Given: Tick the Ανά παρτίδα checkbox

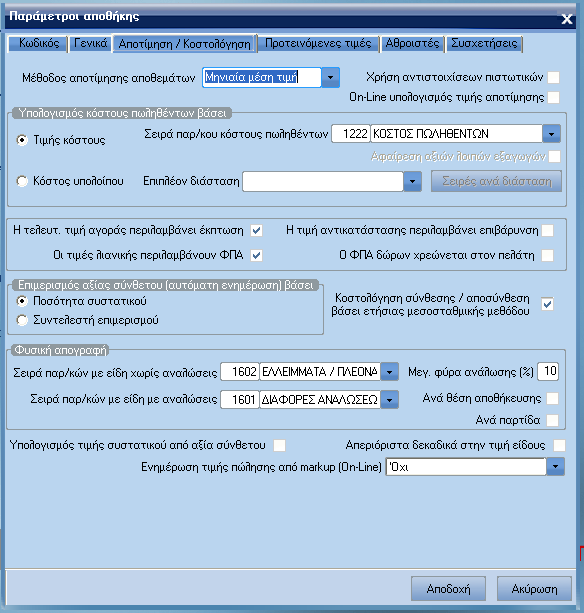Looking at the screenshot, I should 552,420.
